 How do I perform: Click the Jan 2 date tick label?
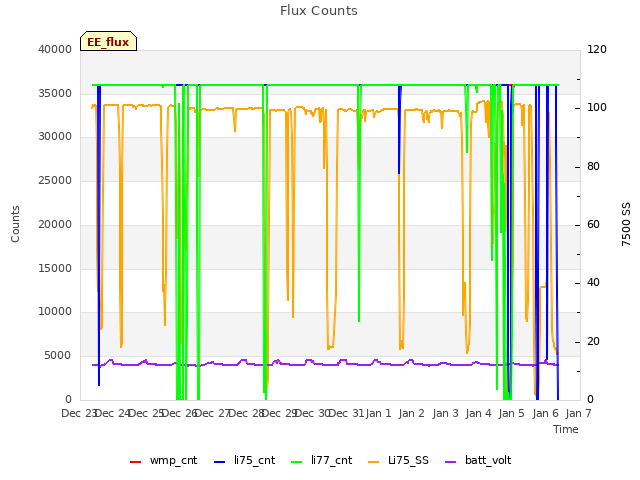click(411, 413)
